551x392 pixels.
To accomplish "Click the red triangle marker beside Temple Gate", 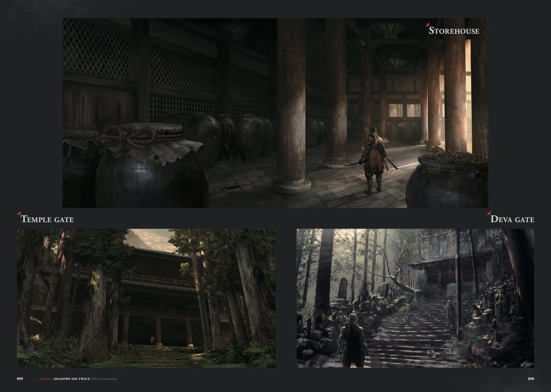I will click(x=19, y=213).
